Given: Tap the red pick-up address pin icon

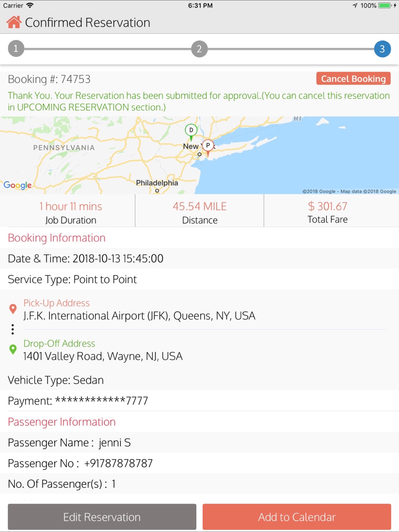Looking at the screenshot, I should 13,309.
